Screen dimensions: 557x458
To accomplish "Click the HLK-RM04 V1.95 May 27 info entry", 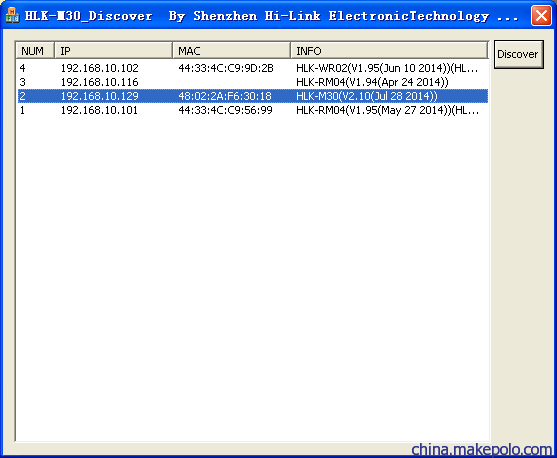I will (x=388, y=110).
